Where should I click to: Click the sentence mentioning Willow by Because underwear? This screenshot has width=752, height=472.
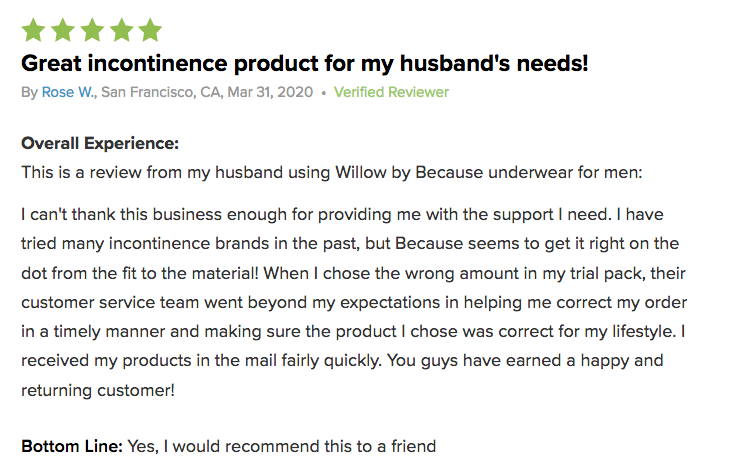(x=331, y=173)
